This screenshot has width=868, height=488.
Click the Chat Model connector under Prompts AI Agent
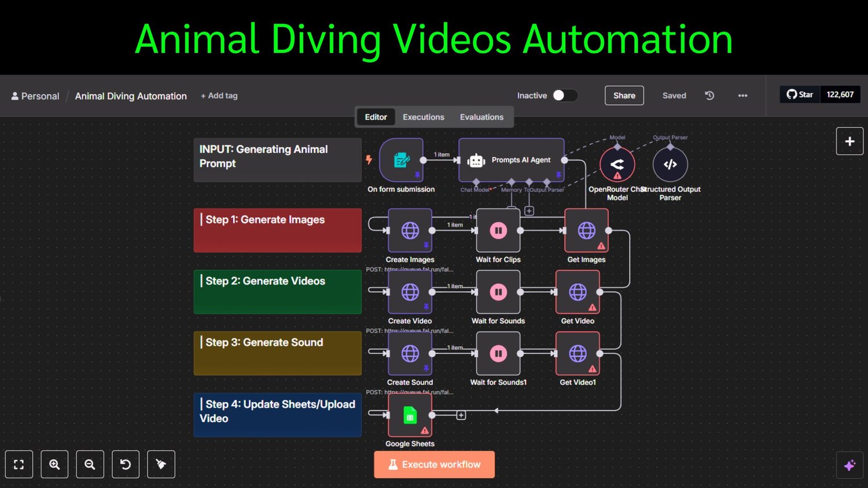click(476, 182)
